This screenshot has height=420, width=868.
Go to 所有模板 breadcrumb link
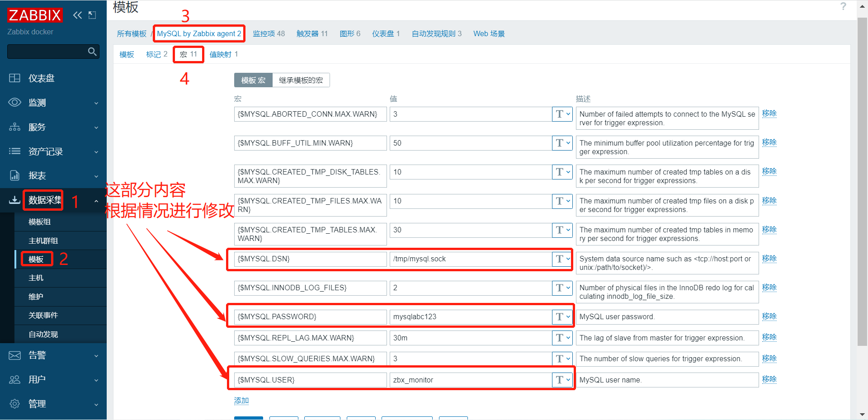coord(132,34)
